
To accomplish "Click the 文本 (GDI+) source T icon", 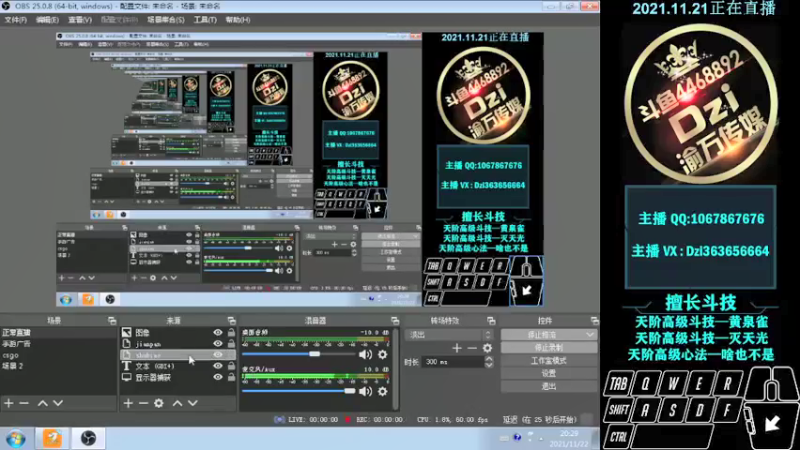I will coord(127,366).
